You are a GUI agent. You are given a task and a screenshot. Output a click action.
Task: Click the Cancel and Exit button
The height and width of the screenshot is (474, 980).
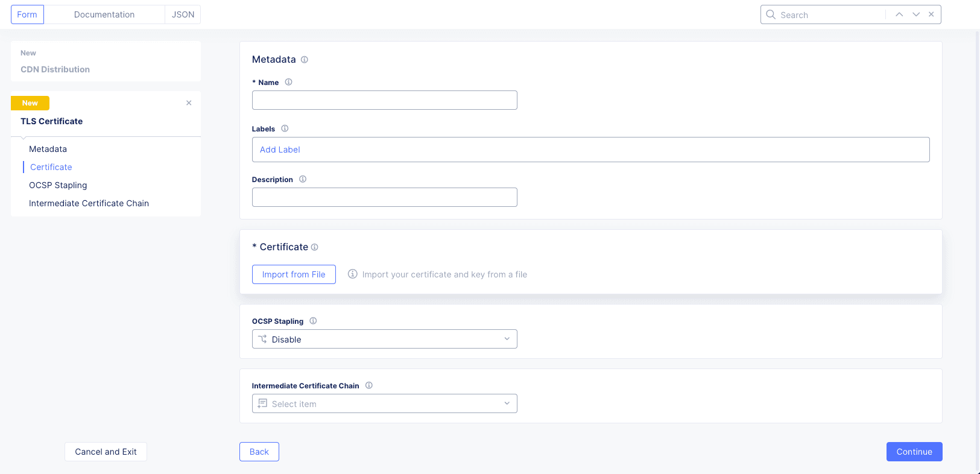coord(106,452)
